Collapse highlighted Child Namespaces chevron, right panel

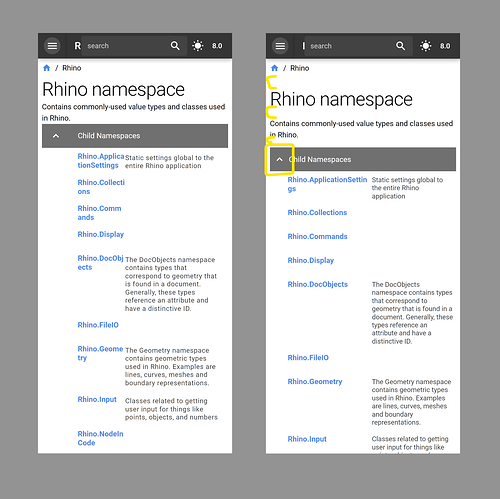point(280,159)
